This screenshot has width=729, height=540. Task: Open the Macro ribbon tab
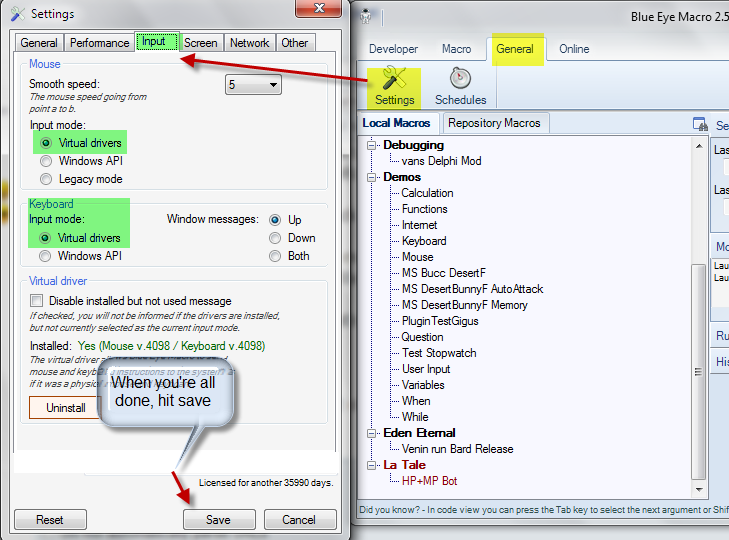tap(456, 49)
